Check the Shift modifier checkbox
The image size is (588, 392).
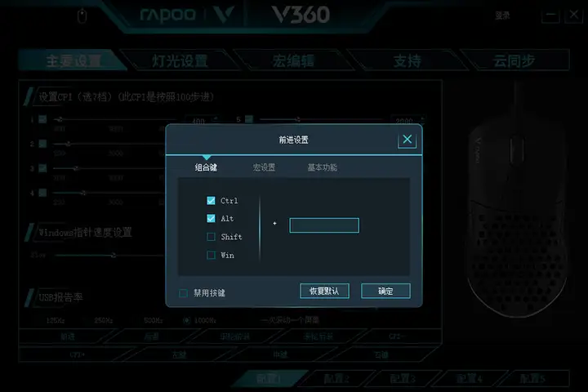point(212,237)
